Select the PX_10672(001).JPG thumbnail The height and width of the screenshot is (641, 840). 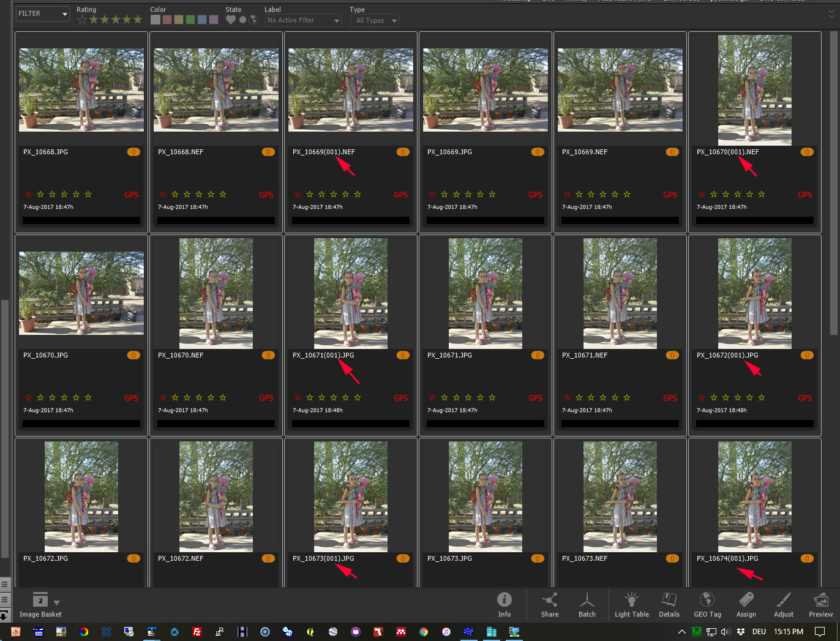755,293
